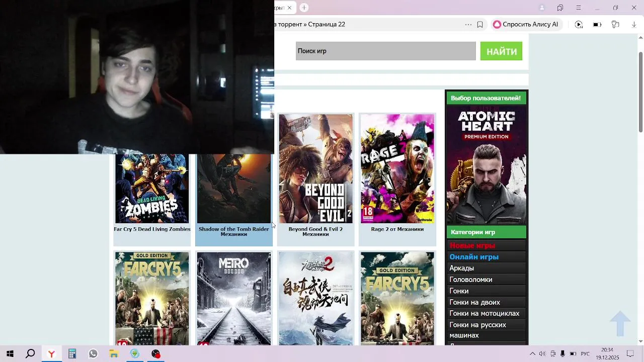Open the recording app taskbar icon
Viewport: 644px width, 362px height.
(156, 354)
